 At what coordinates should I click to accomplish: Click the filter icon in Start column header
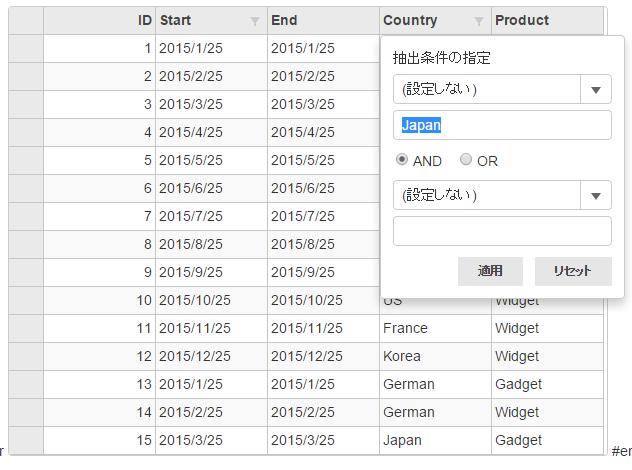click(x=255, y=21)
